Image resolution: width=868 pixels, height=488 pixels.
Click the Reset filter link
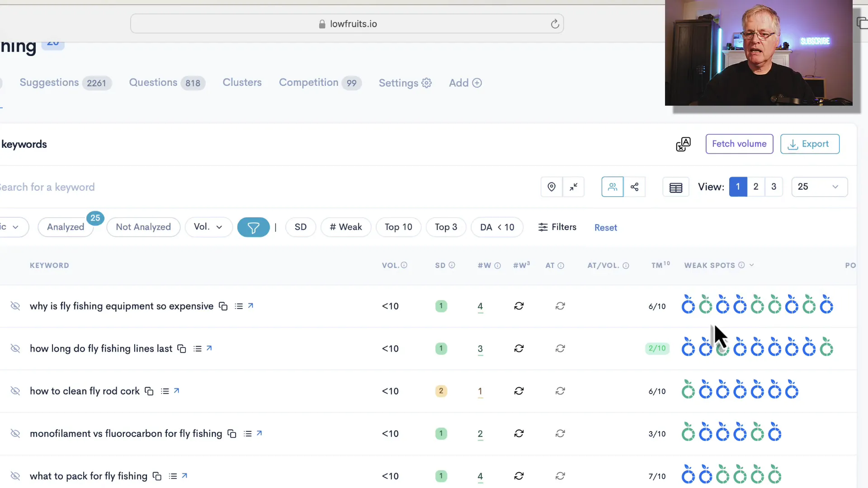pos(606,227)
